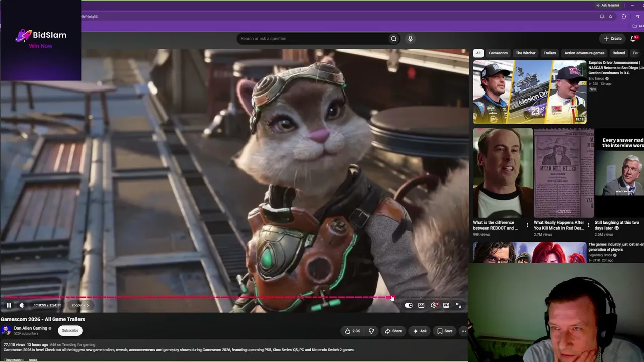
Task: Expand description with the more link
Action: coord(33,360)
